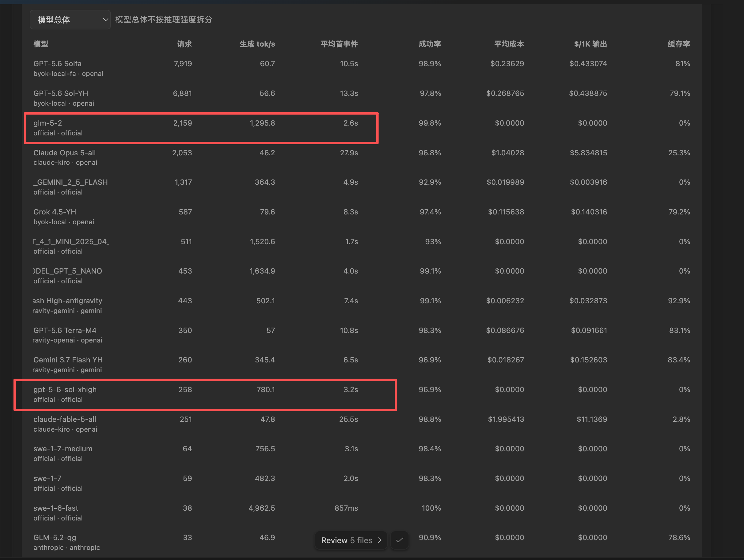Click the byok-local-fa · openai provider label

pos(68,74)
